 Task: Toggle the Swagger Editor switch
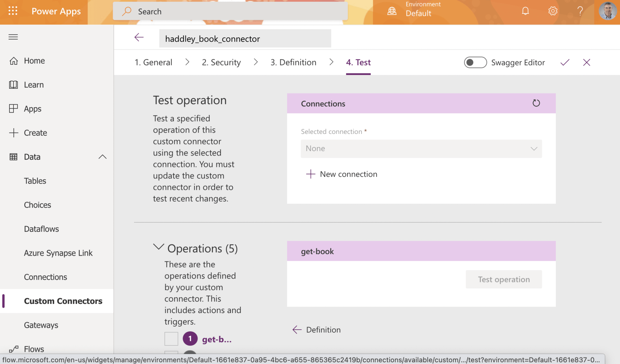pyautogui.click(x=475, y=62)
